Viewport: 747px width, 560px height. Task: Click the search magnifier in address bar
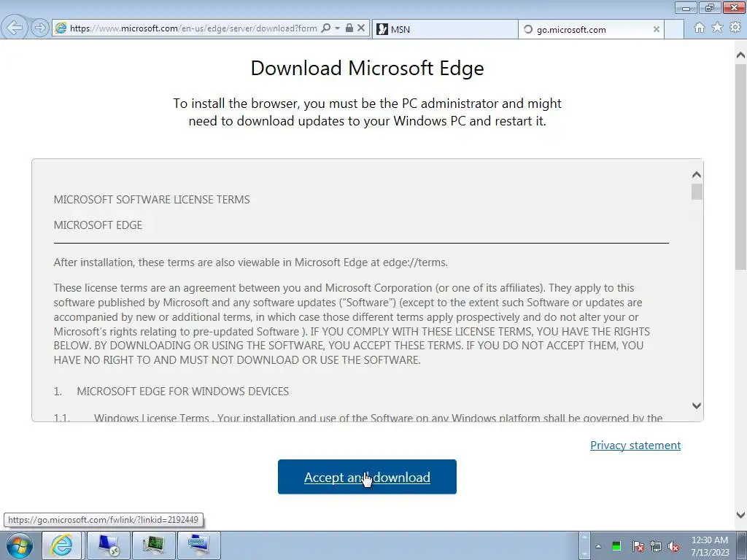click(x=326, y=28)
